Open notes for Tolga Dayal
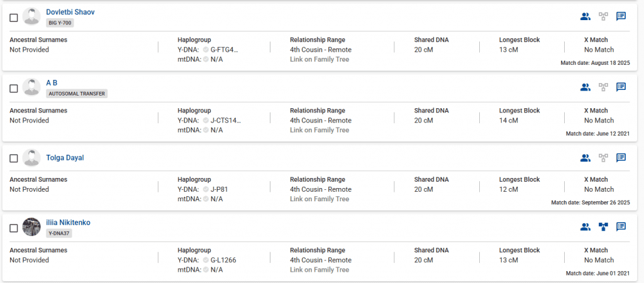Image resolution: width=644 pixels, height=283 pixels. pyautogui.click(x=621, y=158)
